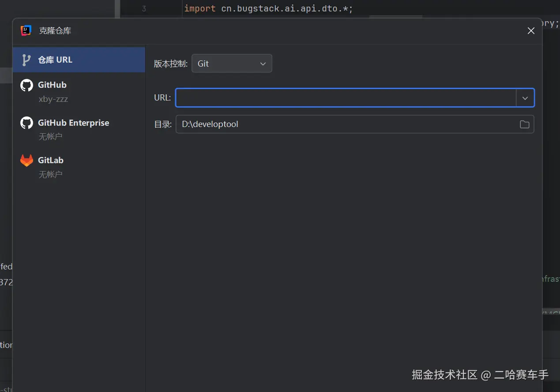This screenshot has height=392, width=560.
Task: Select the 仓库 URL tab
Action: (x=79, y=60)
